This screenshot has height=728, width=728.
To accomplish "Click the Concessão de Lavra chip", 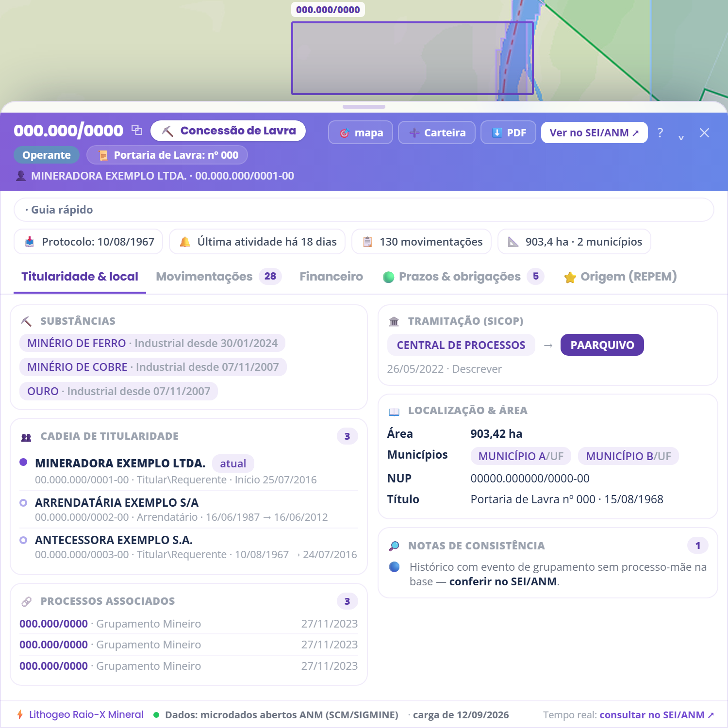I will (x=228, y=131).
